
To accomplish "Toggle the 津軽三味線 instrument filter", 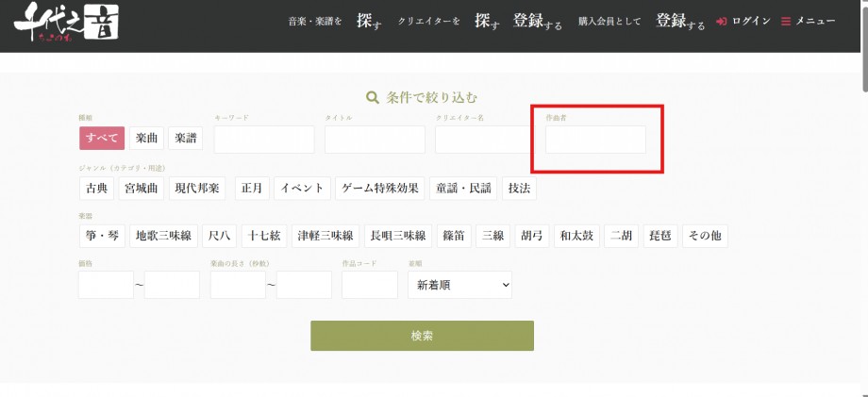I will coord(325,236).
